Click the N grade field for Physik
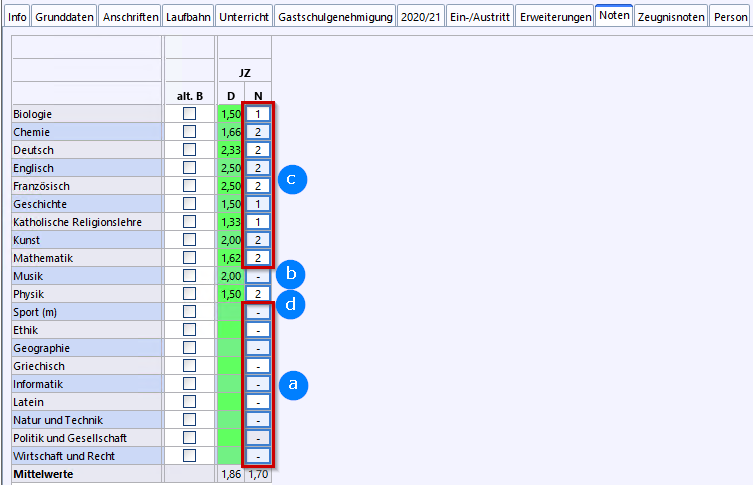The width and height of the screenshot is (753, 485). (x=258, y=294)
